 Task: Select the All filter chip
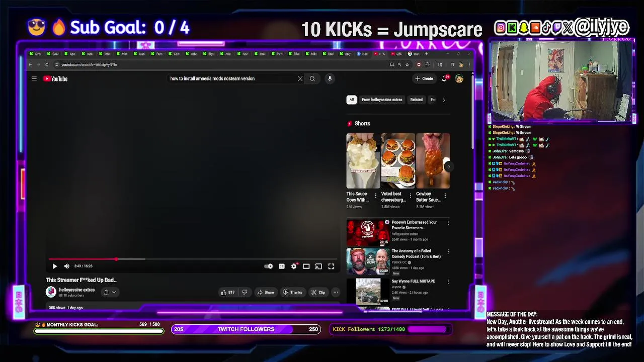coord(352,100)
